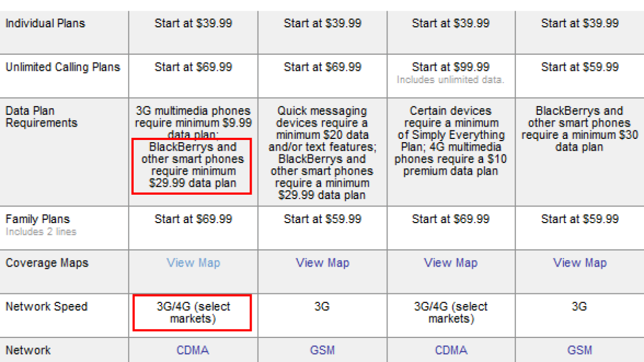Select the "Unlimited Calling Plans" row label
This screenshot has width=644, height=362.
pos(63,67)
